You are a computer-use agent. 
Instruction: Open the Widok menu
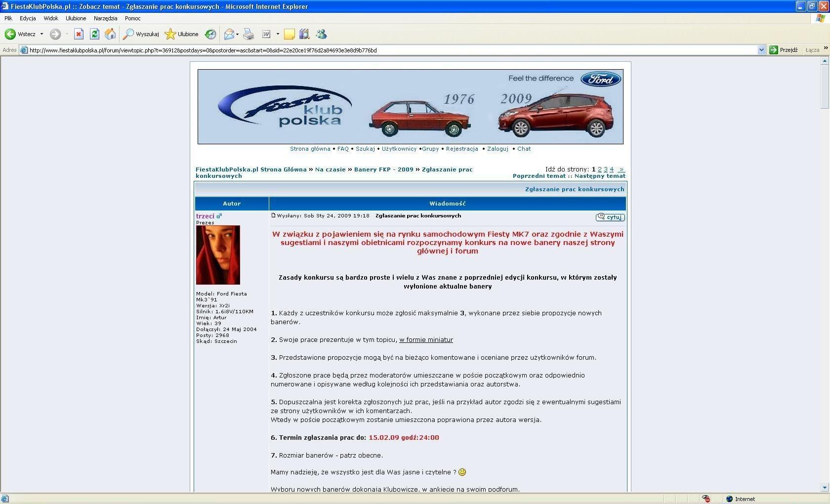point(51,18)
